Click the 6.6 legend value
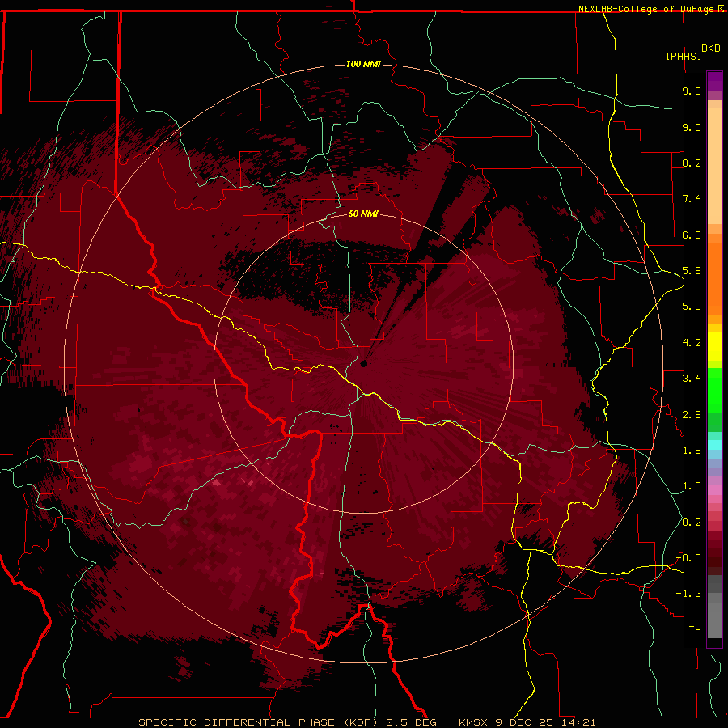Screen dimensions: 728x728 (x=692, y=235)
